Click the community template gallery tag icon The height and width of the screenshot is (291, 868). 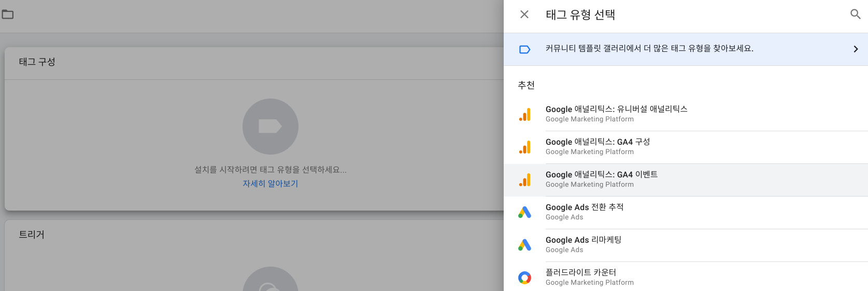(x=524, y=49)
